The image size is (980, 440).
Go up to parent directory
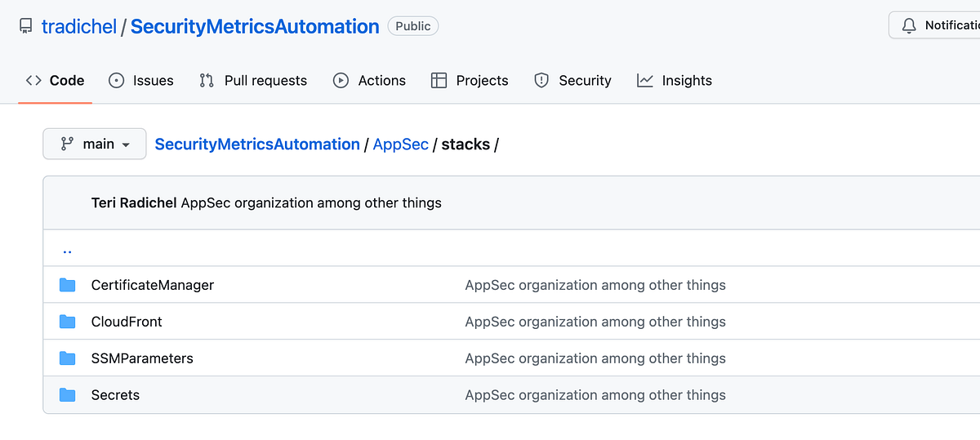click(x=68, y=249)
